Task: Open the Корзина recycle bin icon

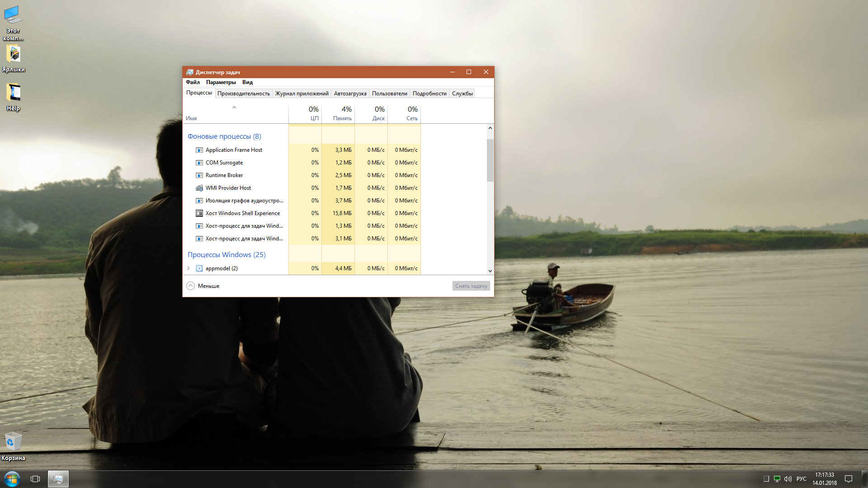Action: click(13, 441)
